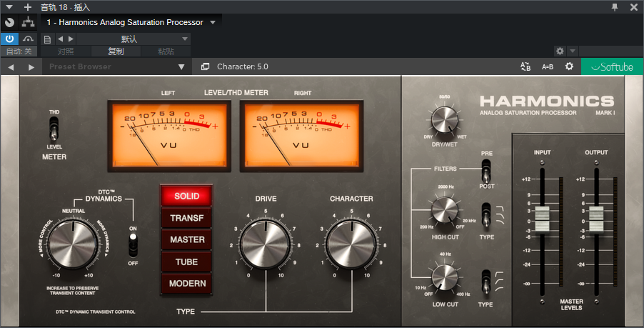This screenshot has width=644, height=328.
Task: Click the window icon beside Character: 5.0
Action: pyautogui.click(x=205, y=66)
